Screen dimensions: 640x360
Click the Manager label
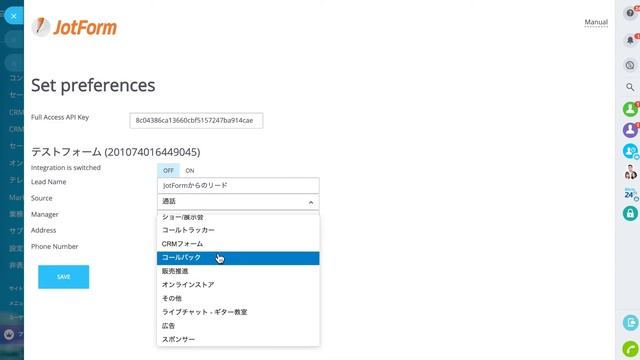pos(45,214)
